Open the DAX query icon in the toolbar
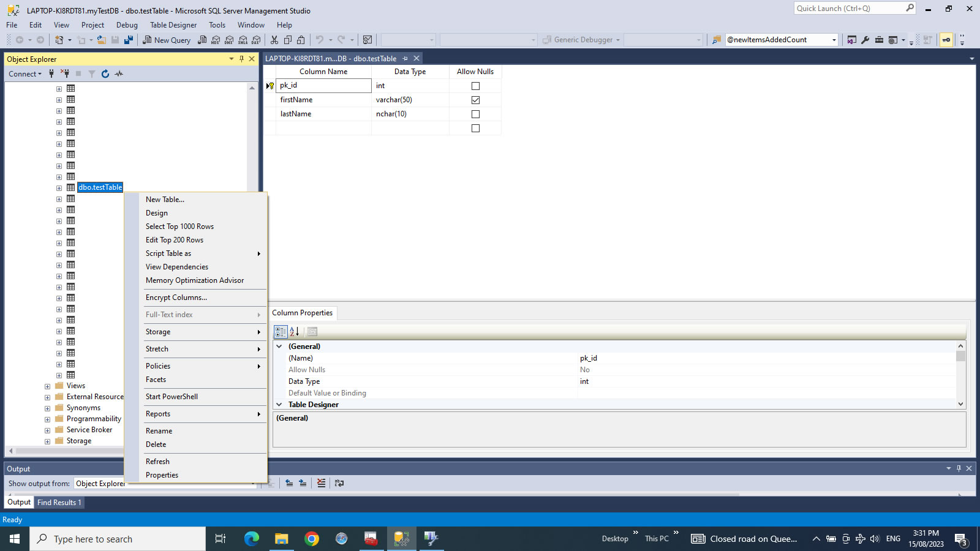Viewport: 980px width, 551px height. [256, 40]
